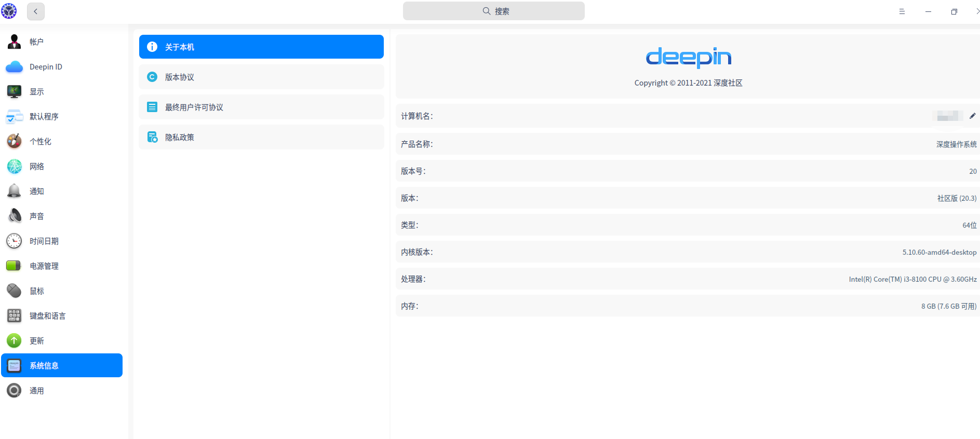980x439 pixels.
Task: Edit computer name with the pencil icon
Action: pos(973,116)
